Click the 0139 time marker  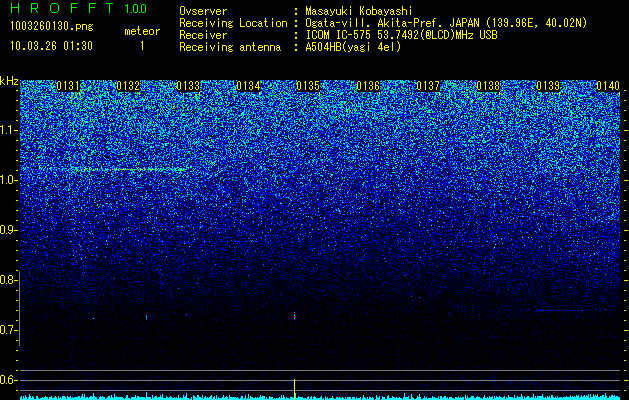(548, 86)
